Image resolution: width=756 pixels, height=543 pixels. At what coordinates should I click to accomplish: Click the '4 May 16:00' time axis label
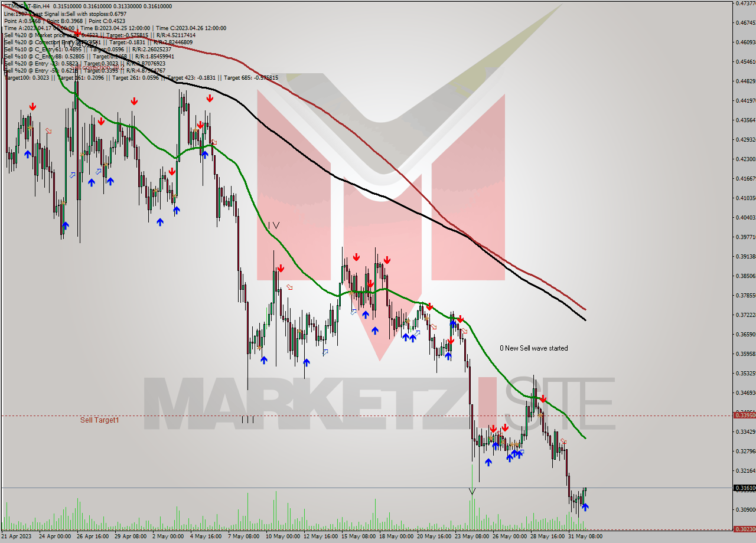point(206,537)
